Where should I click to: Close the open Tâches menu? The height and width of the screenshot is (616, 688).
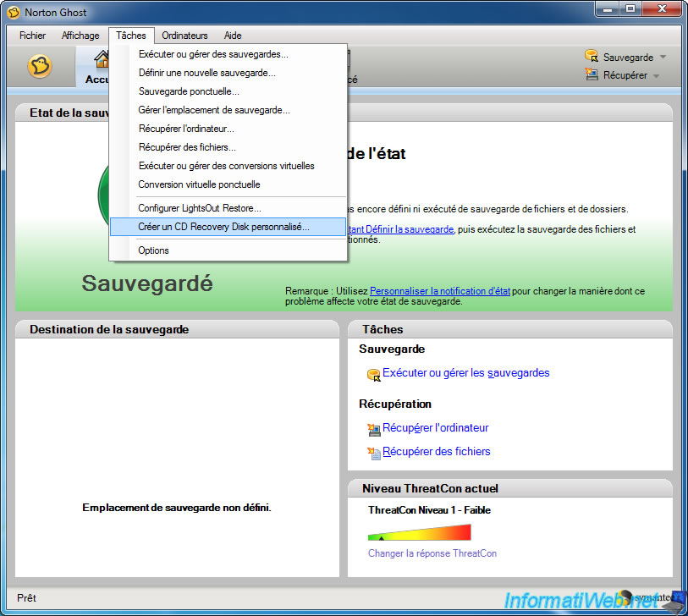click(131, 36)
